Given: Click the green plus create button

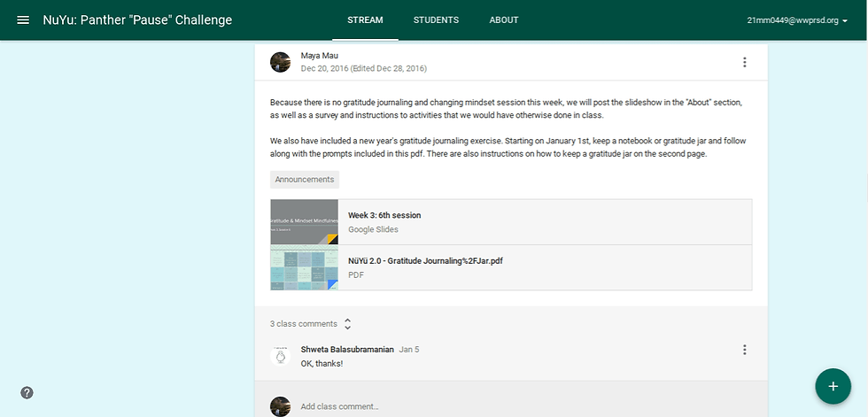Looking at the screenshot, I should click(833, 386).
